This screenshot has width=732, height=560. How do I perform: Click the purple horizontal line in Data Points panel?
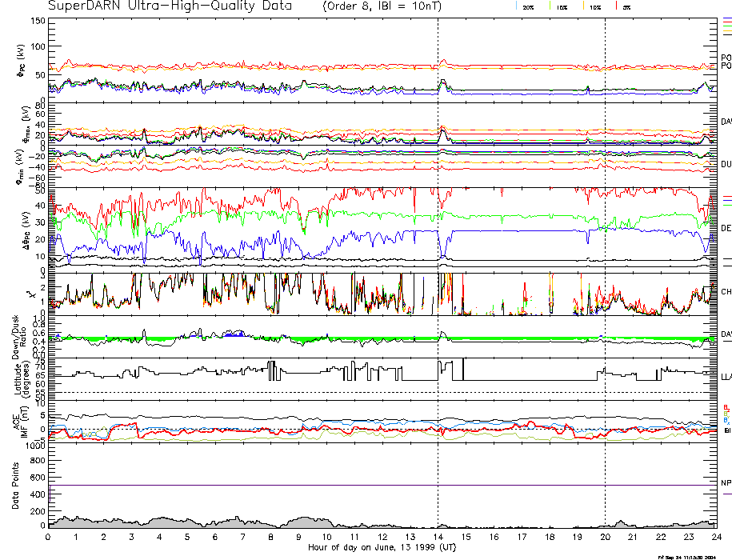click(x=382, y=486)
